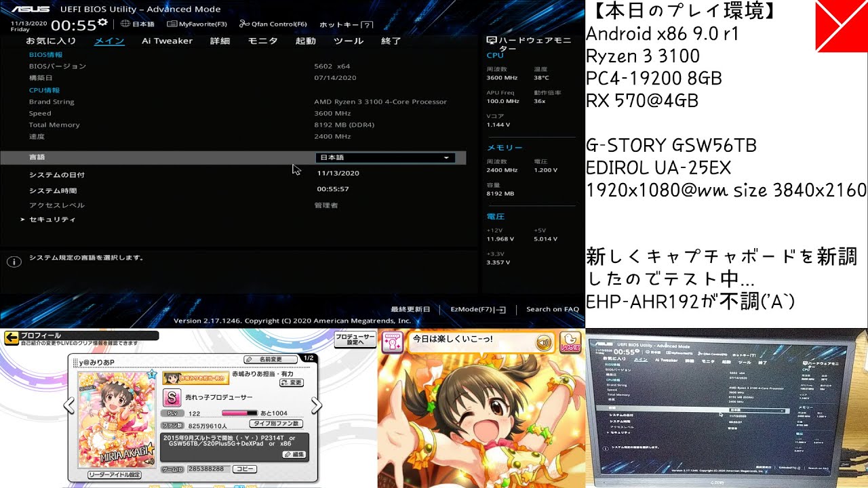Click the monitor photo thumbnail at bottom right
868x488 pixels.
pos(727,408)
